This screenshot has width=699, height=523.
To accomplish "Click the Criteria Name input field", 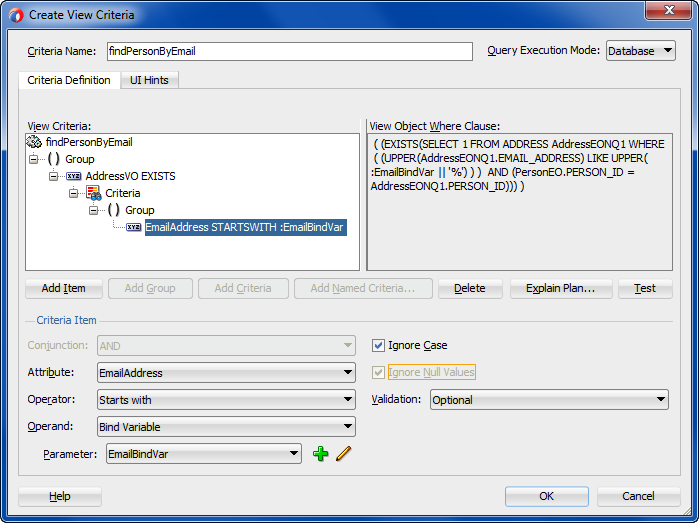I will (290, 51).
